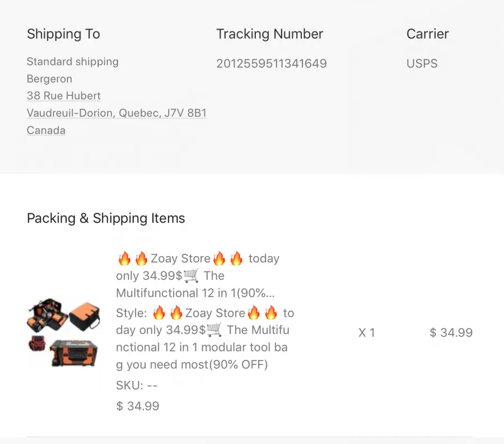Click the shopping cart emoji in style text

tap(214, 330)
